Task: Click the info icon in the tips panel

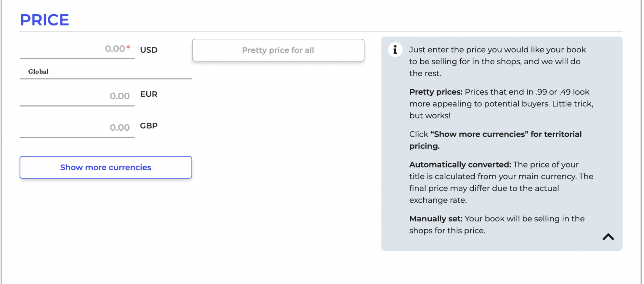Action: click(x=395, y=50)
